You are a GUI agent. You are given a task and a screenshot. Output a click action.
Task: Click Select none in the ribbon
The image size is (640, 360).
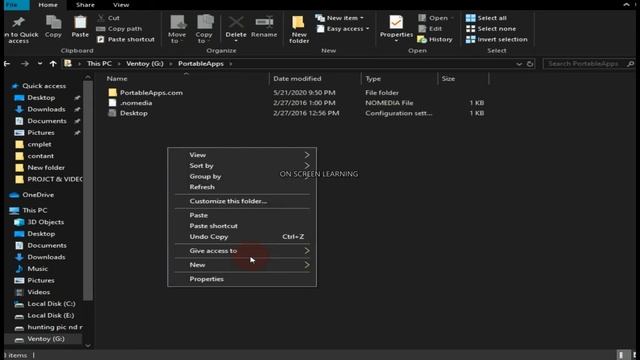point(491,29)
